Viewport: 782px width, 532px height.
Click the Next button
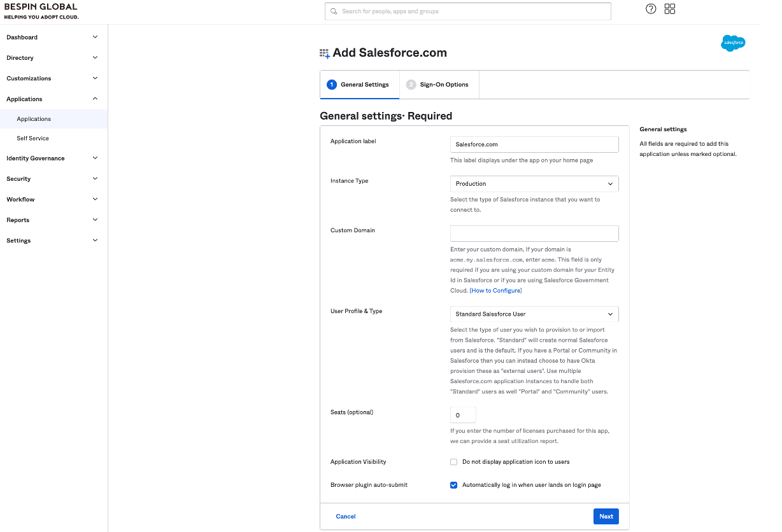[606, 516]
